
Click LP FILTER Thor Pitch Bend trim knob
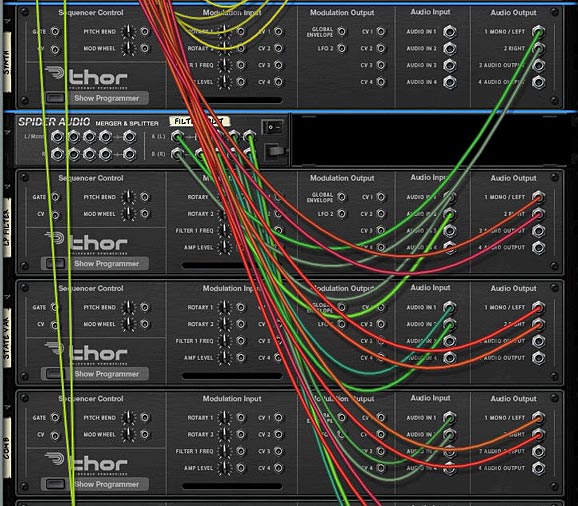coord(128,197)
